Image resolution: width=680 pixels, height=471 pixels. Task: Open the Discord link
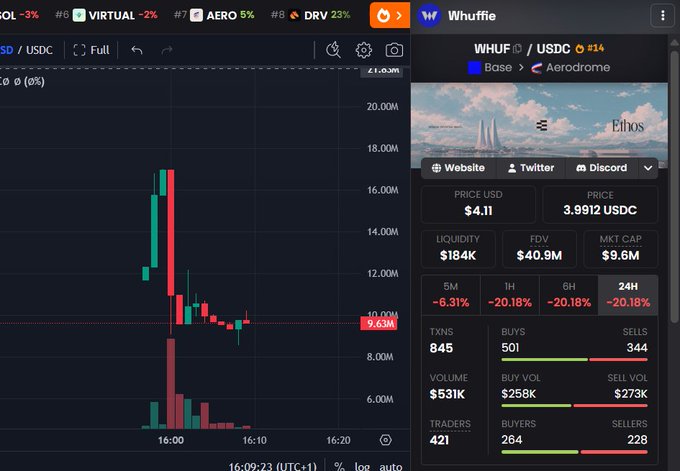click(x=602, y=168)
